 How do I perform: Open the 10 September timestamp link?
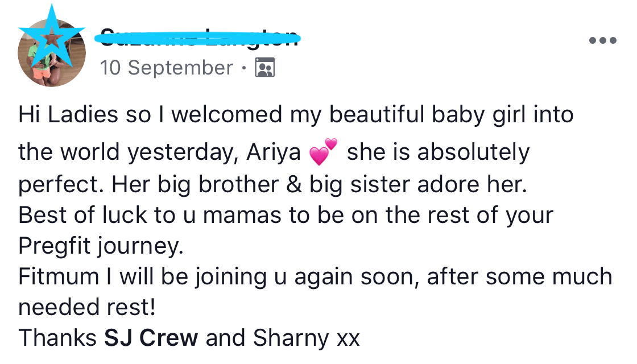(x=166, y=68)
